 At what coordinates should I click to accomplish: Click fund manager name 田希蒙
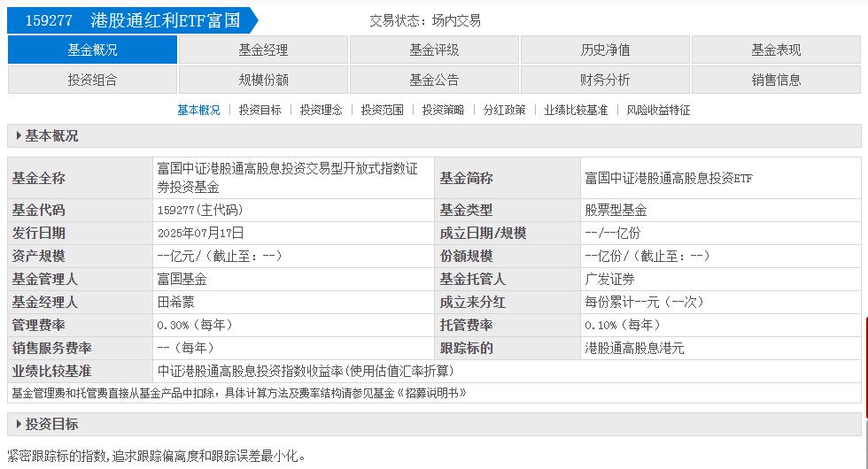(x=176, y=302)
